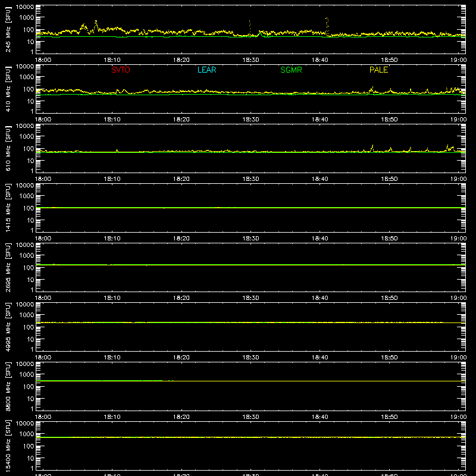This screenshot has width=476, height=476.
Task: Click the 100 y-axis label of 15400 MHz plot
Action: coord(29,446)
